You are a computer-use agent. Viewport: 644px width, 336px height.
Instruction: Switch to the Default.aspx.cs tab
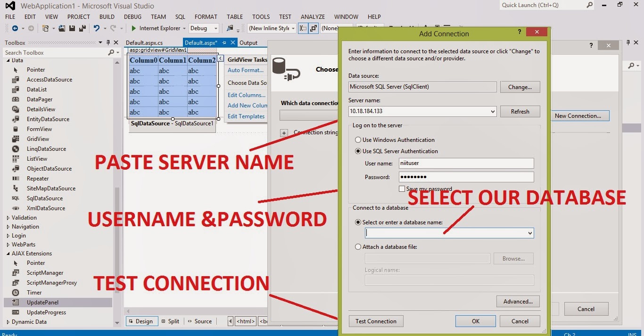144,43
